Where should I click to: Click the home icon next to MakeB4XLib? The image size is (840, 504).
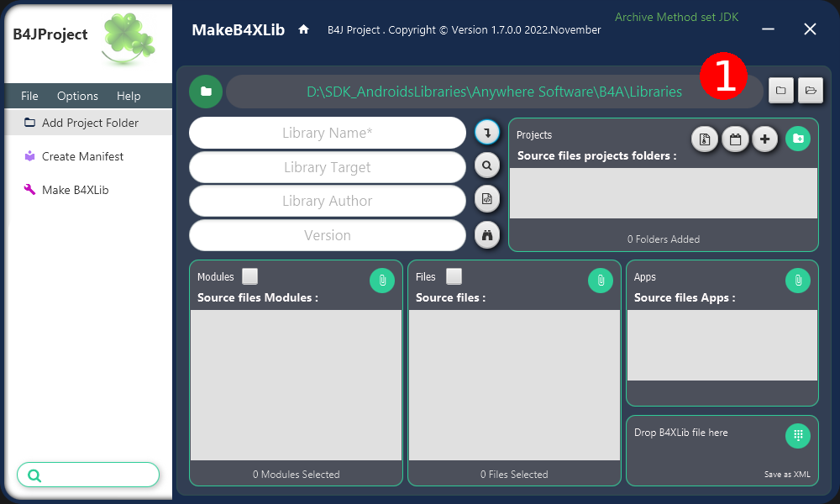(x=304, y=29)
